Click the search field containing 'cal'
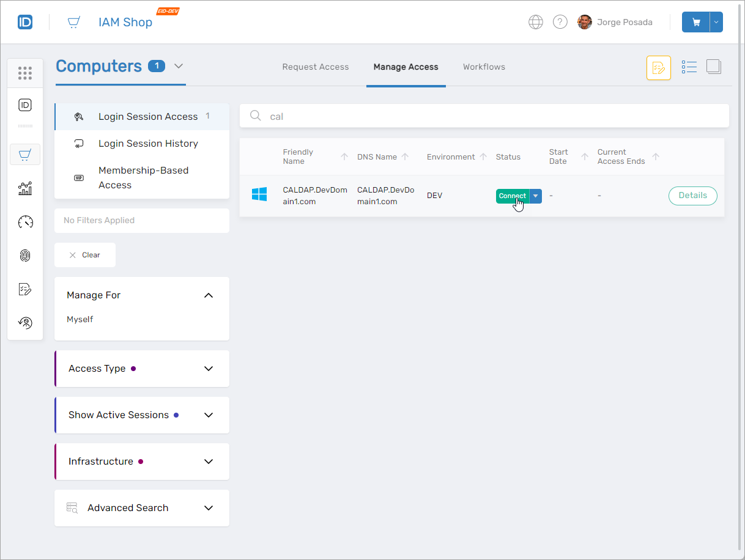This screenshot has width=745, height=560. pyautogui.click(x=483, y=116)
